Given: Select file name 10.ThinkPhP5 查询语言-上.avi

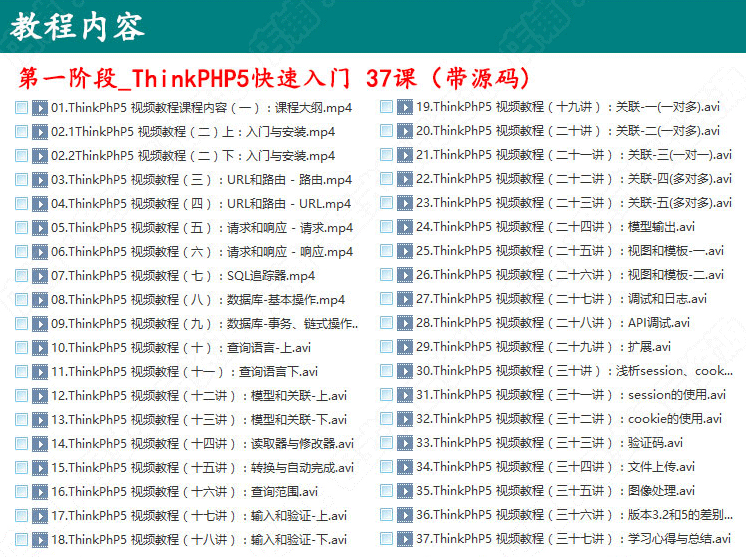Looking at the screenshot, I should [x=181, y=348].
